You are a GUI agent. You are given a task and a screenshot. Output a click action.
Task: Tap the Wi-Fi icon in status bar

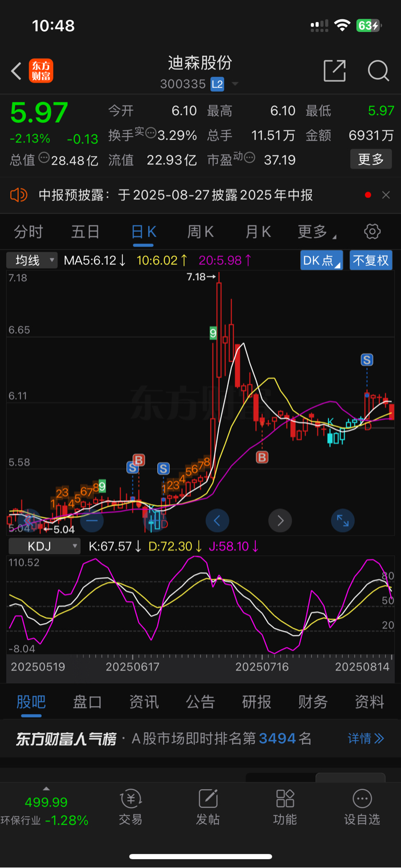(x=342, y=25)
